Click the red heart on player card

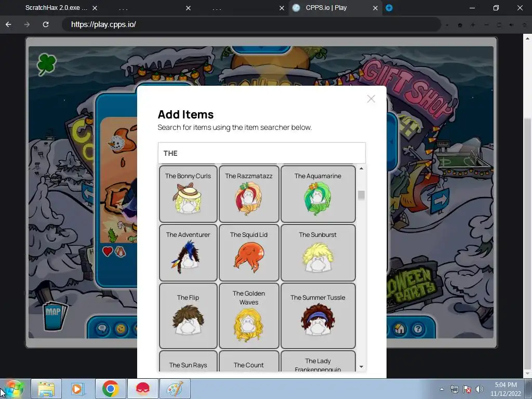pyautogui.click(x=108, y=251)
